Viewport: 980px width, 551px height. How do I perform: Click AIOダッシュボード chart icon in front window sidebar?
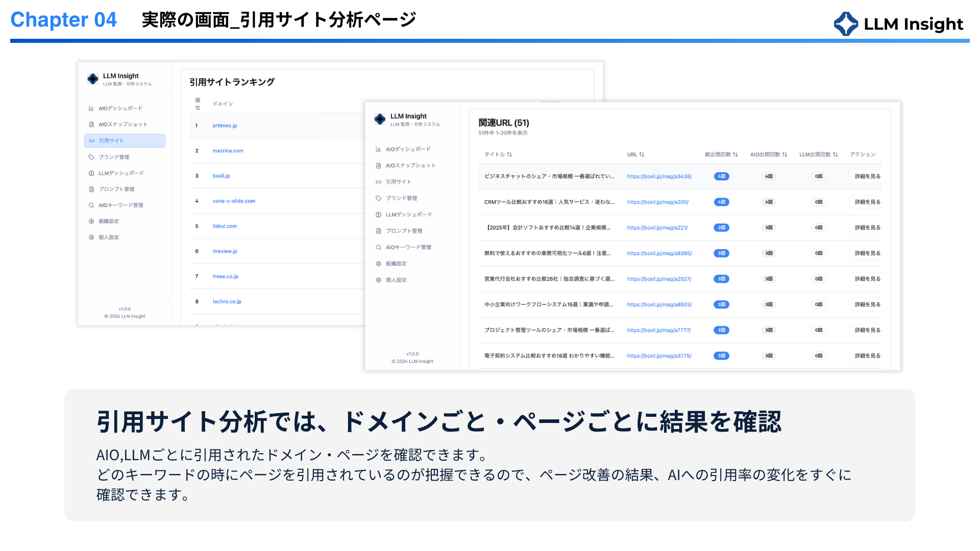pyautogui.click(x=378, y=149)
